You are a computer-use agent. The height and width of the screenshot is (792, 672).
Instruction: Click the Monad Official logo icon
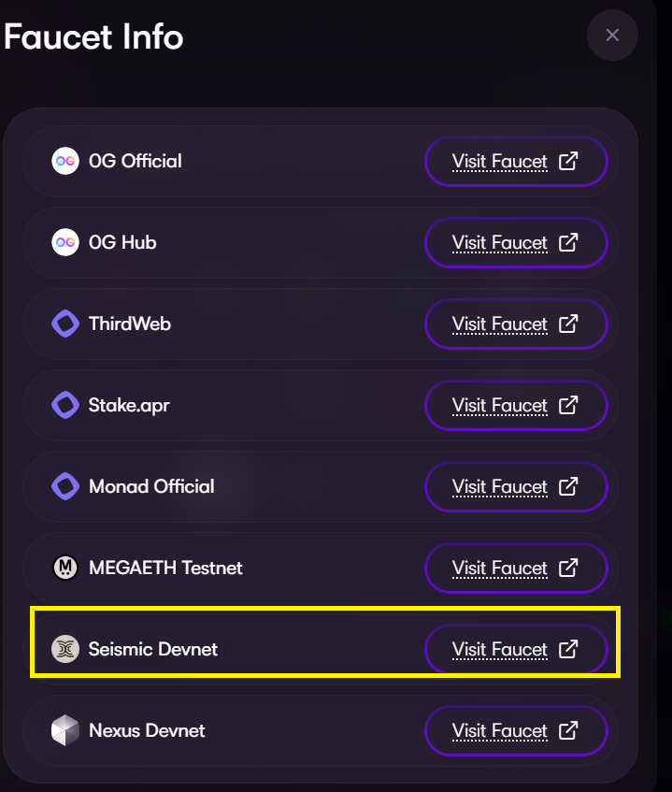(65, 486)
